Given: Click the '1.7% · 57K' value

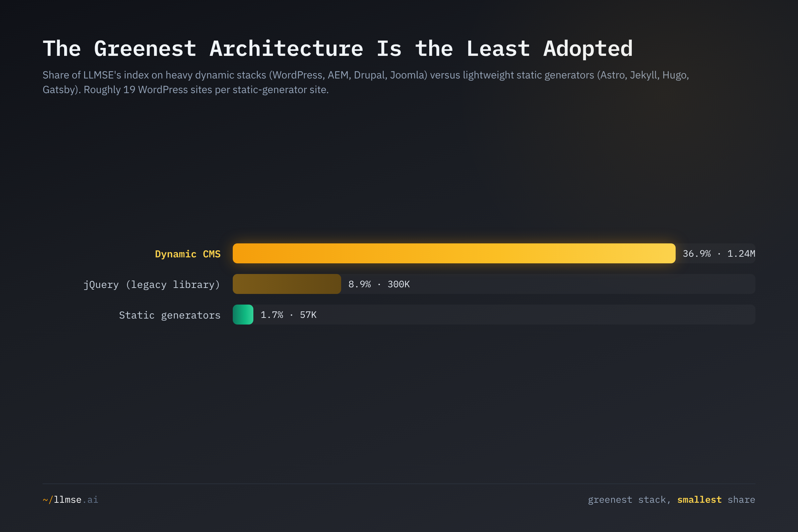Looking at the screenshot, I should tap(288, 315).
